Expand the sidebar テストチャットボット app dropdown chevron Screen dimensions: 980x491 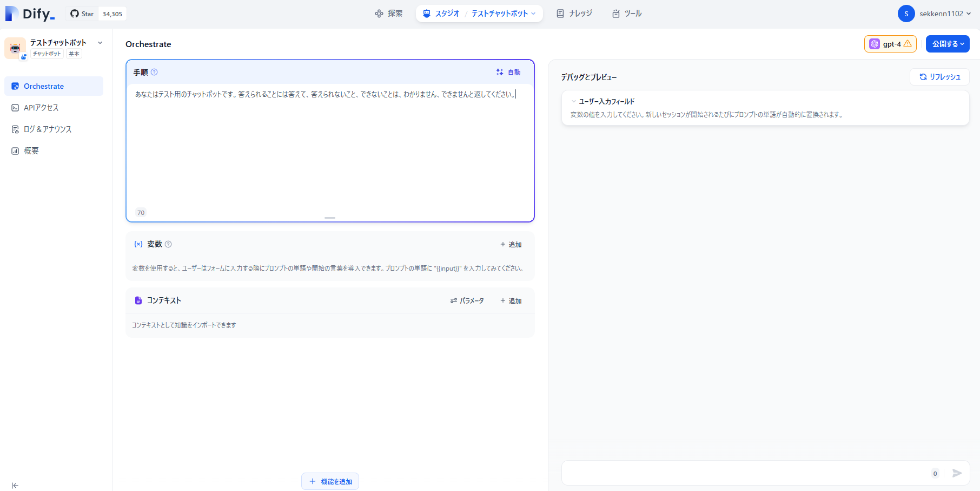(x=100, y=43)
